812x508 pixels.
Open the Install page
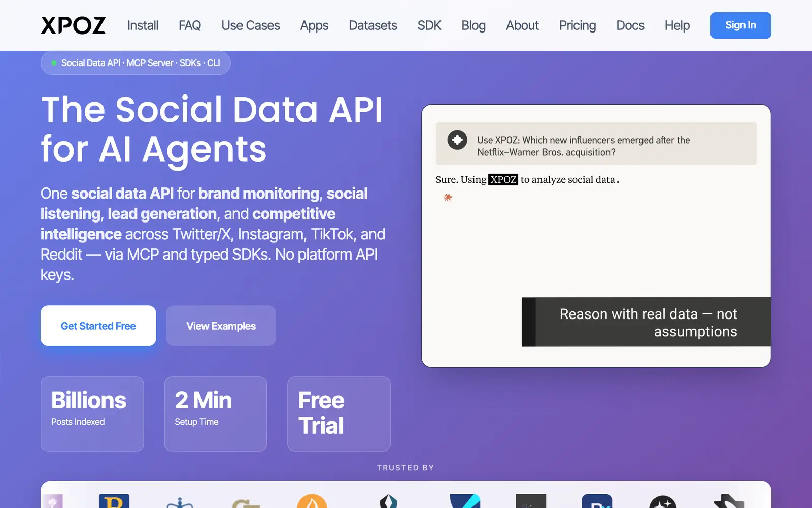143,25
